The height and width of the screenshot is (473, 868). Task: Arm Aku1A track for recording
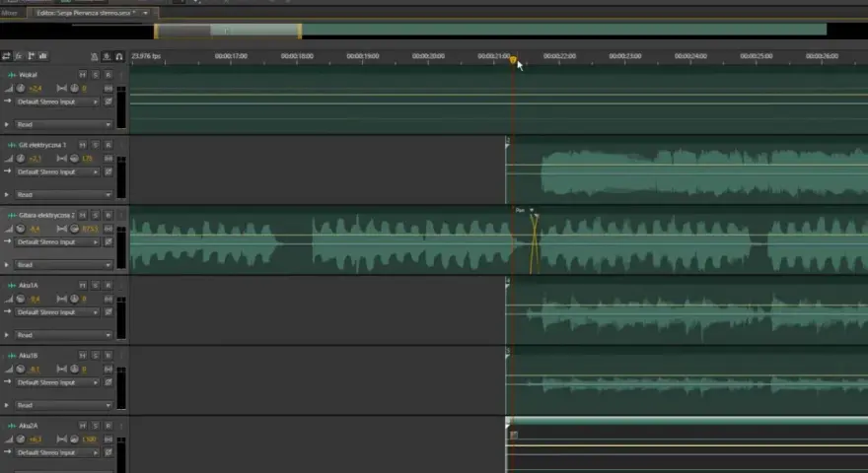click(x=108, y=286)
